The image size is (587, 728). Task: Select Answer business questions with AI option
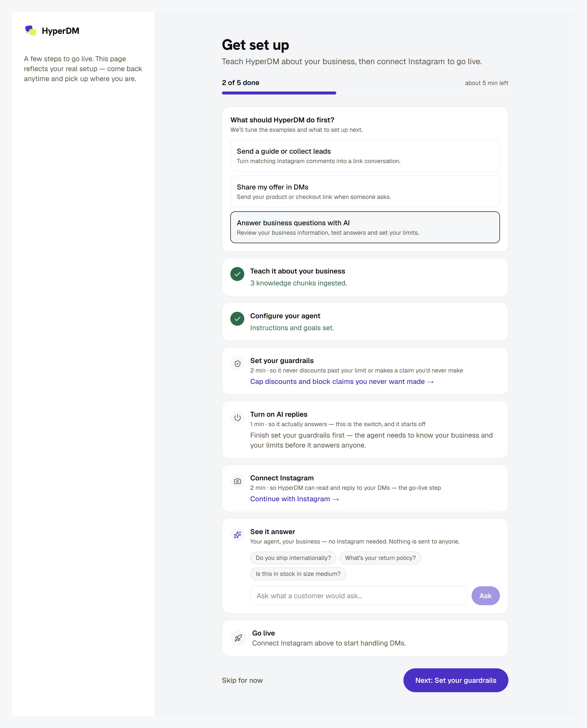[365, 227]
